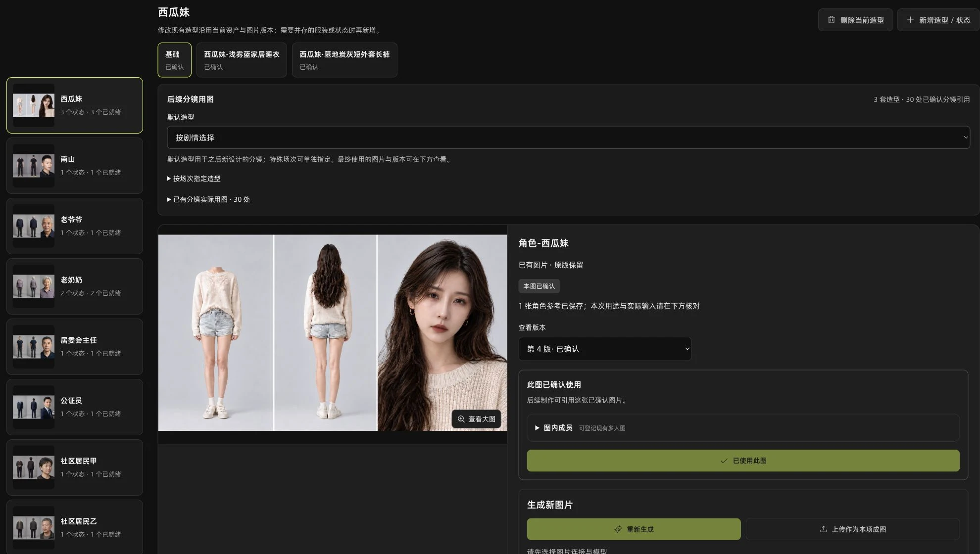Click the plus icon in 新增造型 / 状态
This screenshot has height=554, width=980.
pyautogui.click(x=910, y=20)
